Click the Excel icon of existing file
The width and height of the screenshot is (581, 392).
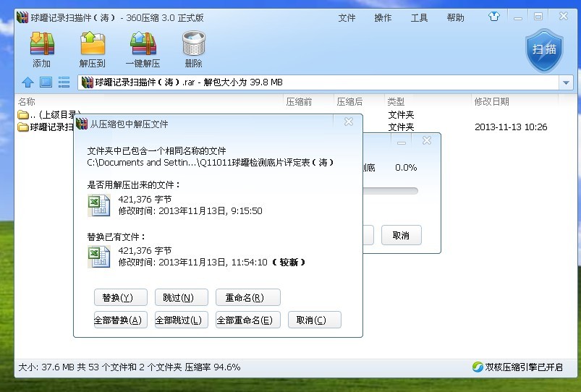click(x=98, y=257)
